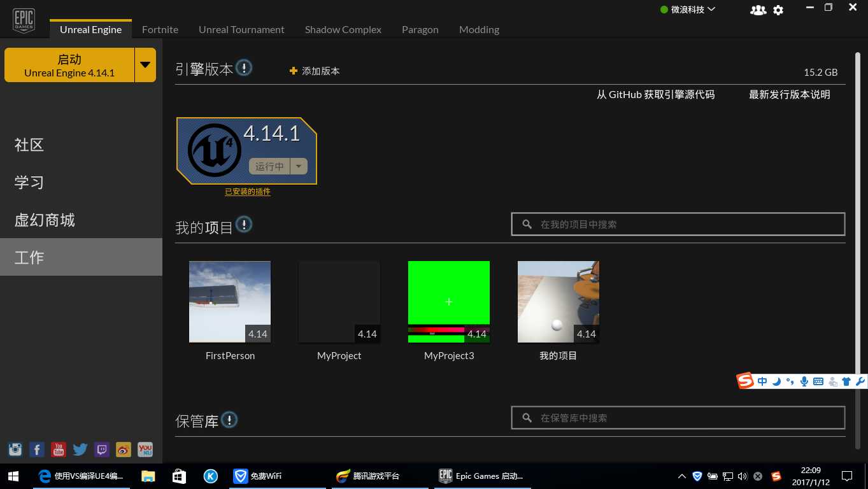This screenshot has width=868, height=489.
Task: Open Windows Store from taskbar
Action: tap(179, 476)
